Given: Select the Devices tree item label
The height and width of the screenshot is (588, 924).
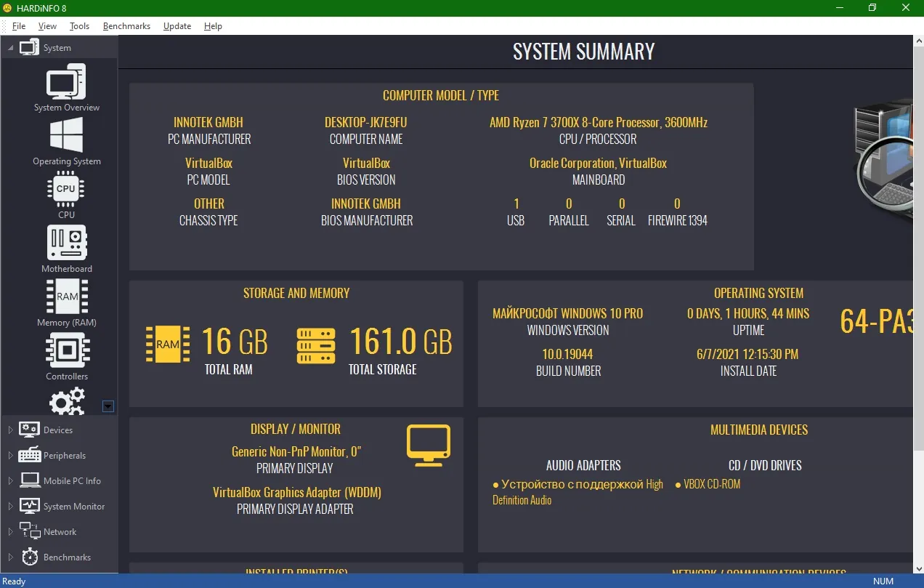Looking at the screenshot, I should [x=58, y=430].
